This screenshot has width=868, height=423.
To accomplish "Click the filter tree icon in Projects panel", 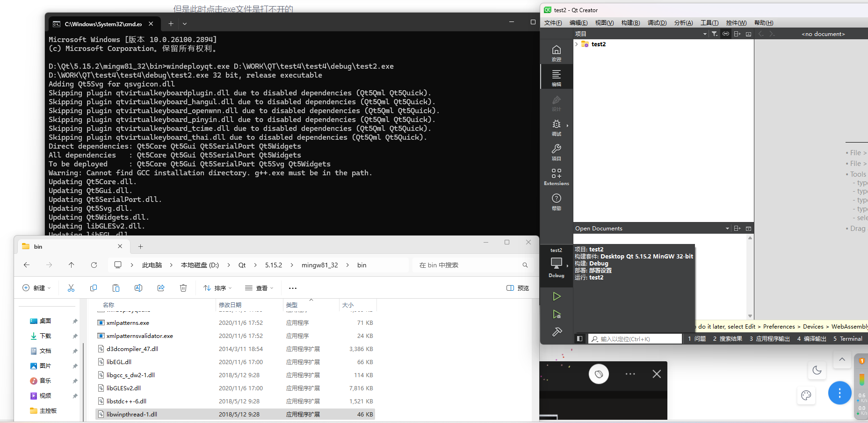I will tap(715, 34).
